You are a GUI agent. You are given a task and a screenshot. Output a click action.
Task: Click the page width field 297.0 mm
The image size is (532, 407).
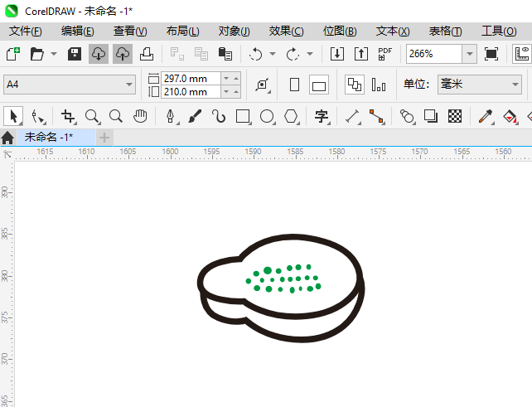(x=191, y=79)
